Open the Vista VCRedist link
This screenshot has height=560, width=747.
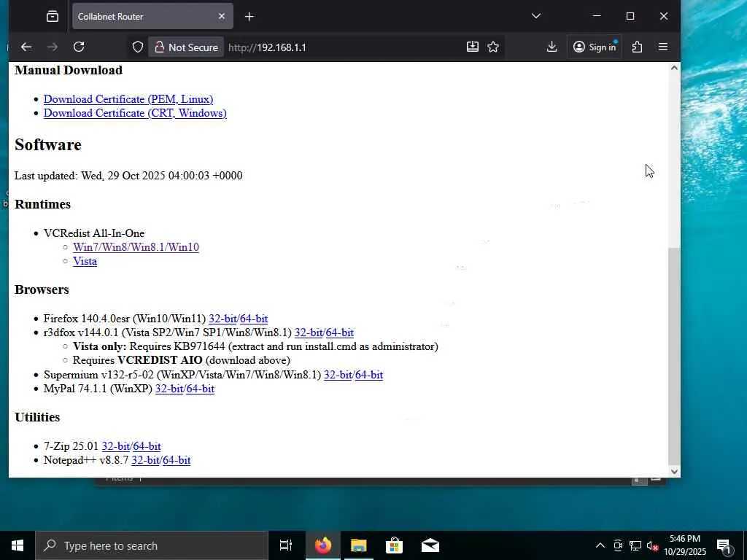[x=85, y=261]
